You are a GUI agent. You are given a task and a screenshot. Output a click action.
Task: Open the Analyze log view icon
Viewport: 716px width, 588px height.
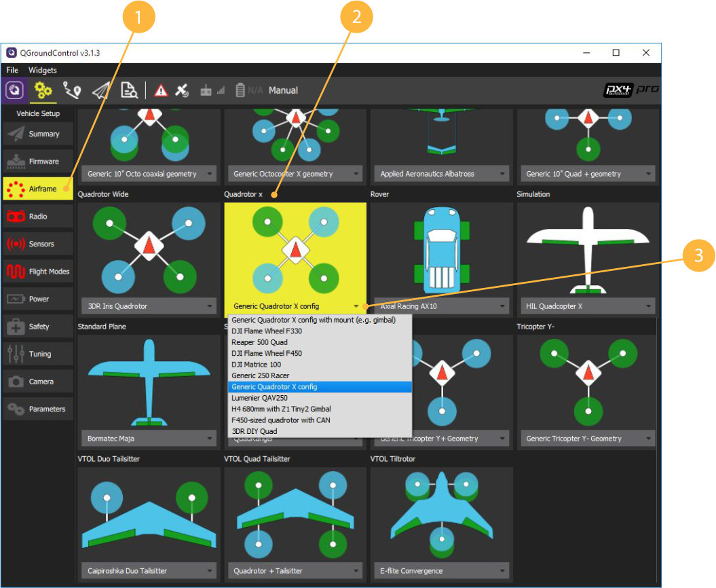[x=129, y=90]
